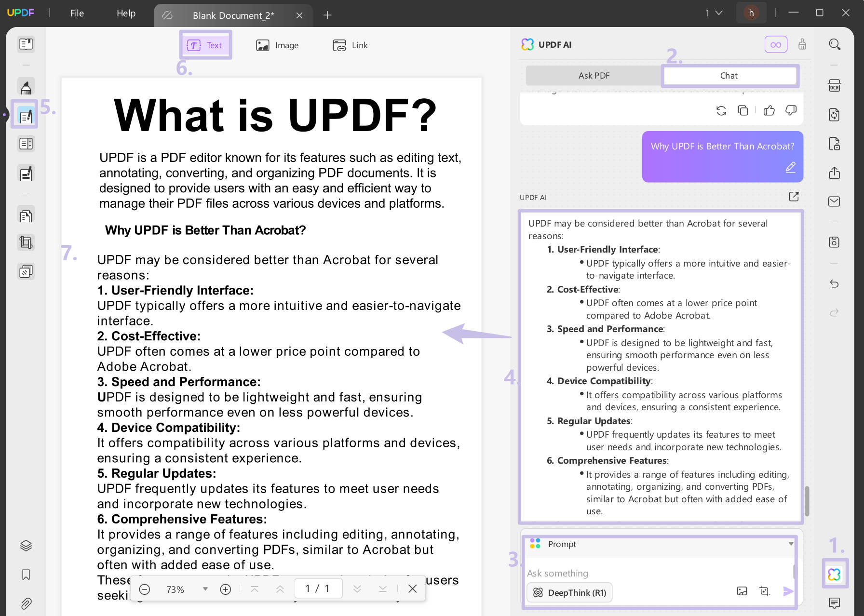This screenshot has width=864, height=616.
Task: Open the OCR tool
Action: coord(835,85)
